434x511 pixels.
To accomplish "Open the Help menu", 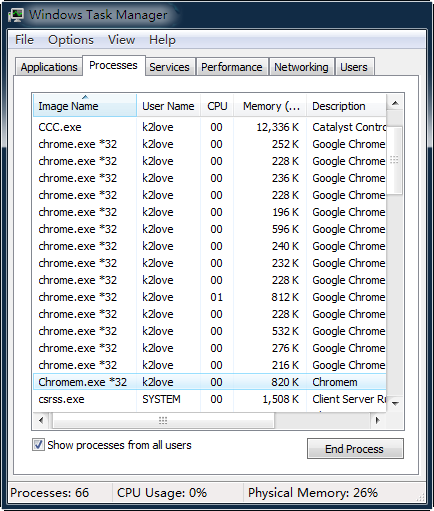I will click(x=162, y=40).
